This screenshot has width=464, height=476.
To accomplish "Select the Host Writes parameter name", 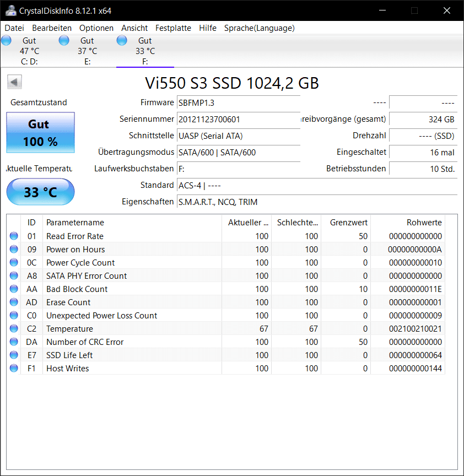I will (x=67, y=369).
